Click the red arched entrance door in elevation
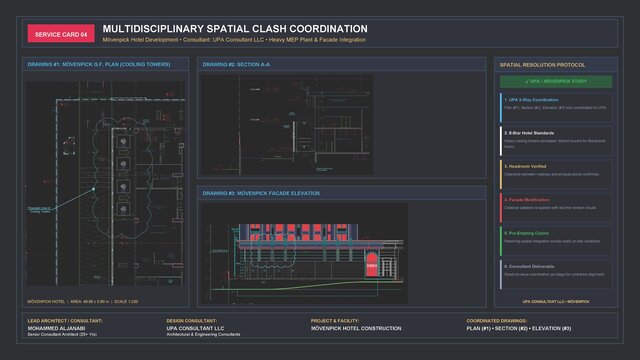 coord(371,264)
